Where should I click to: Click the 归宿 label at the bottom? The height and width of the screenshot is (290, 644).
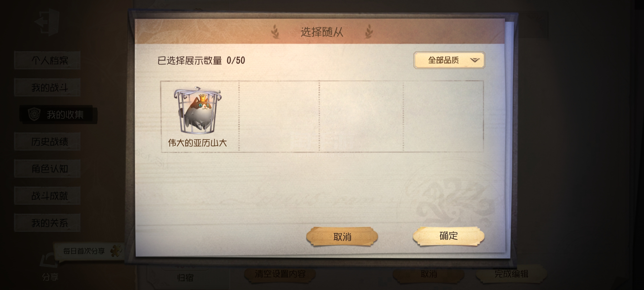[185, 278]
